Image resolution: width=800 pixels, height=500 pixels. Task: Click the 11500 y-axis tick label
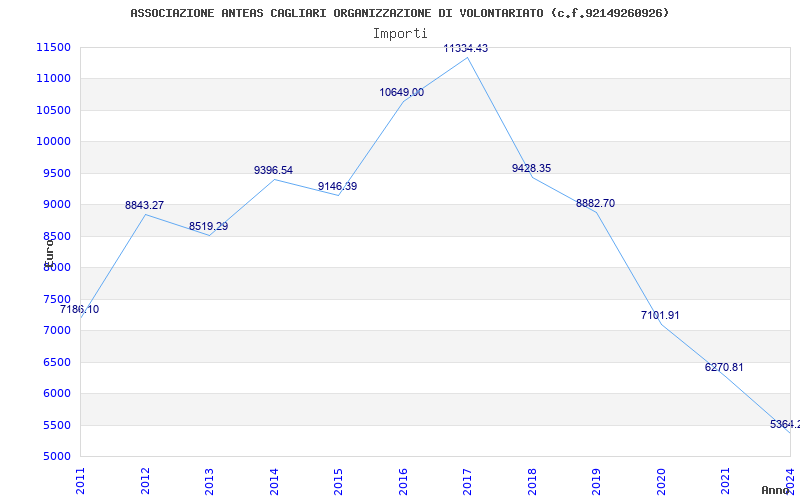[x=53, y=47]
